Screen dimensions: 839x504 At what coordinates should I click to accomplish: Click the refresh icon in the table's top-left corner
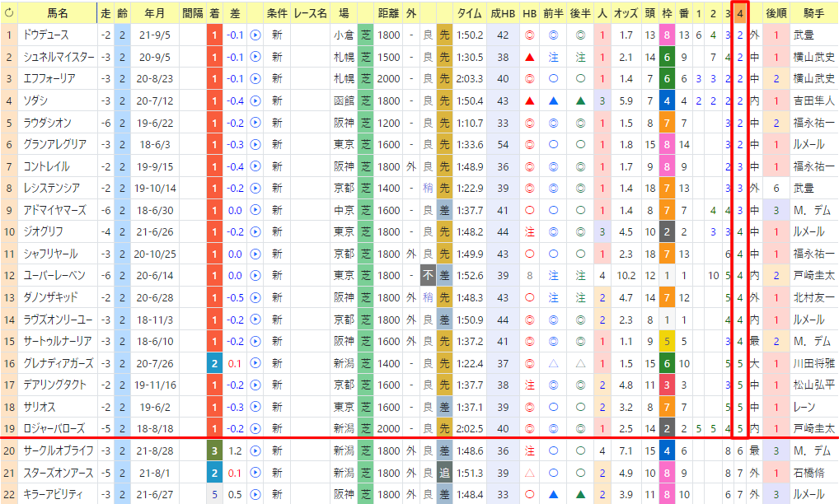[x=8, y=13]
